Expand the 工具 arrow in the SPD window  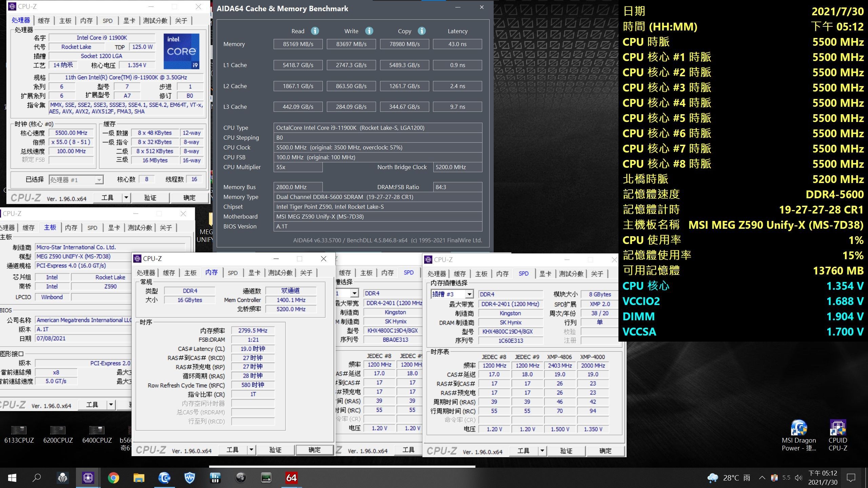coord(542,451)
